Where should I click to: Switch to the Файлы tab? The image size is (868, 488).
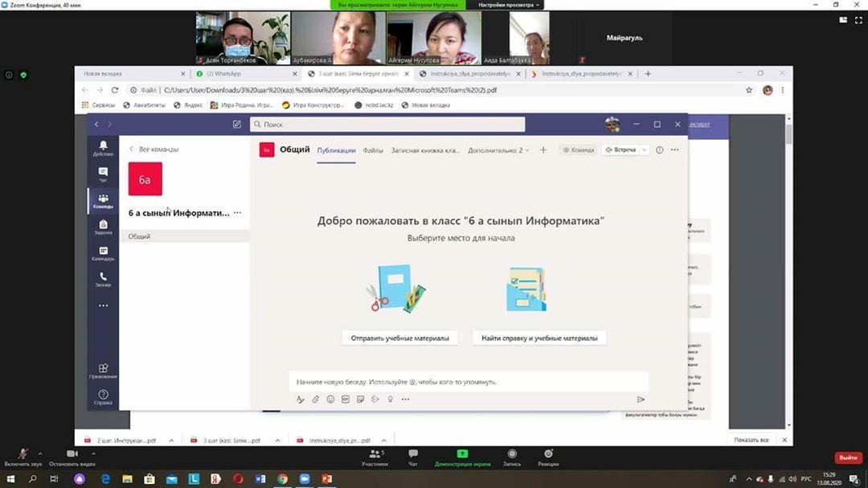pyautogui.click(x=373, y=150)
